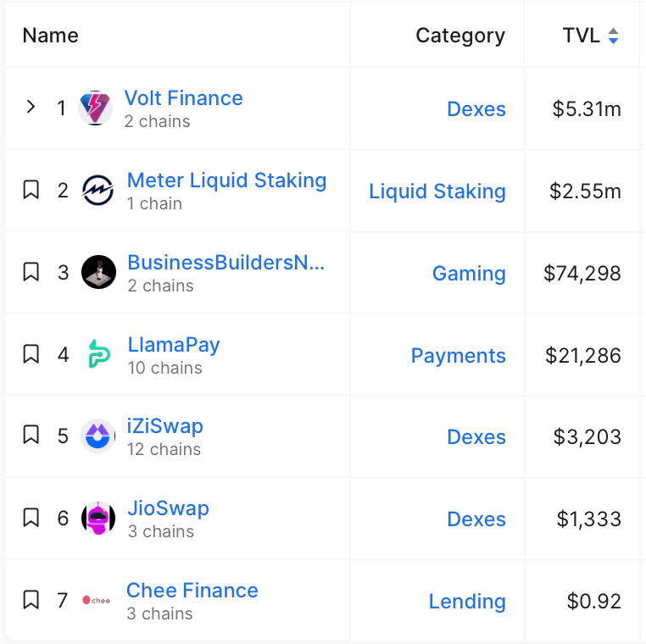Image resolution: width=646 pixels, height=644 pixels.
Task: Bookmark the LlamaPay protocol row
Action: click(31, 354)
